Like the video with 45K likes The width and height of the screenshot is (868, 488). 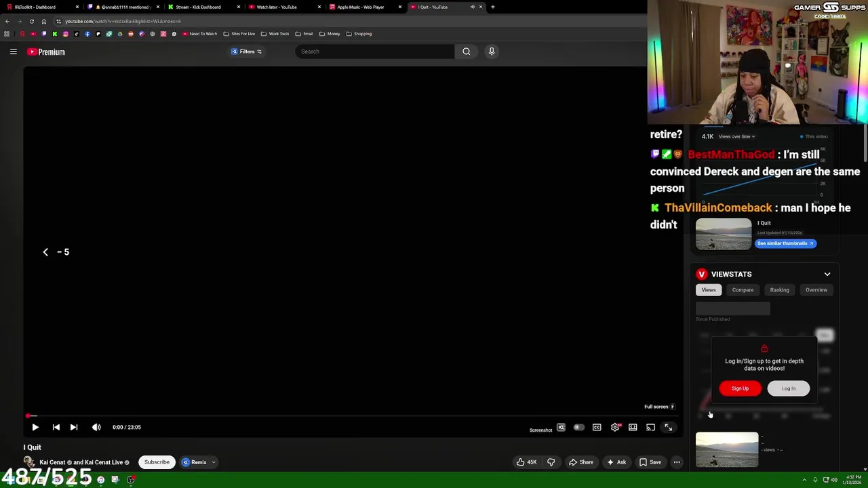526,462
